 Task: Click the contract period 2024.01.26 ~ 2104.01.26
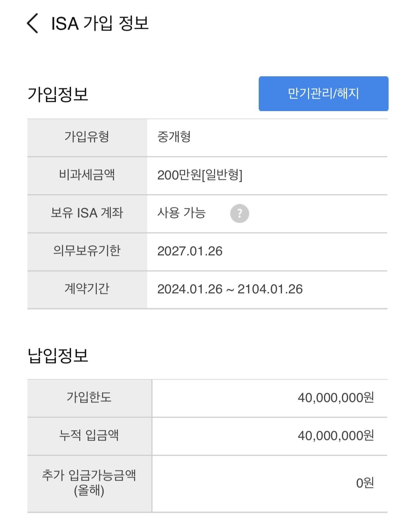click(230, 289)
